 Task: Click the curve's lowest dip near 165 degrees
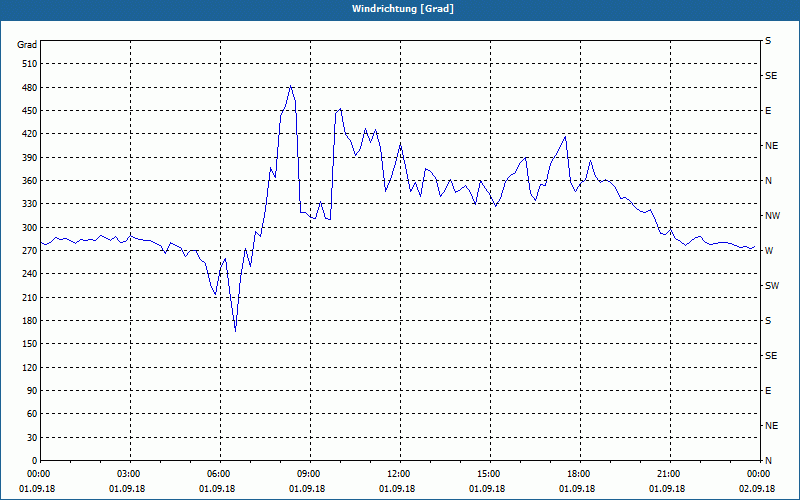tap(235, 331)
